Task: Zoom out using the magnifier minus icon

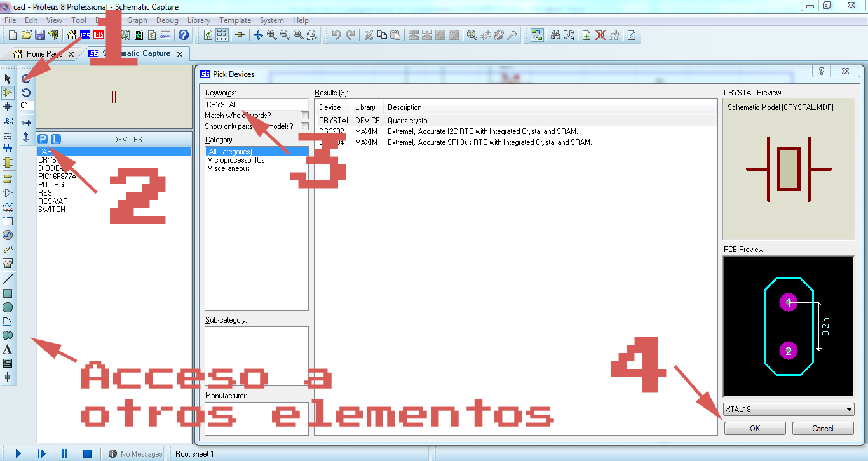Action: (x=285, y=35)
